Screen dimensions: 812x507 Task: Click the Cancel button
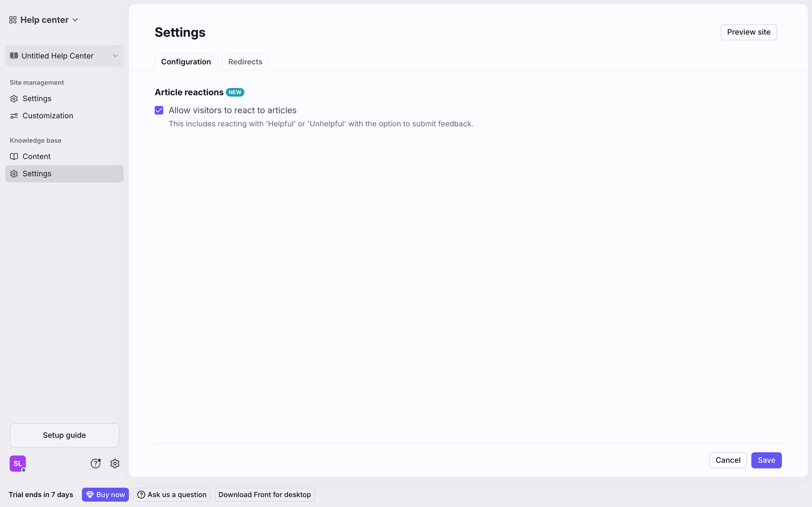pos(728,460)
